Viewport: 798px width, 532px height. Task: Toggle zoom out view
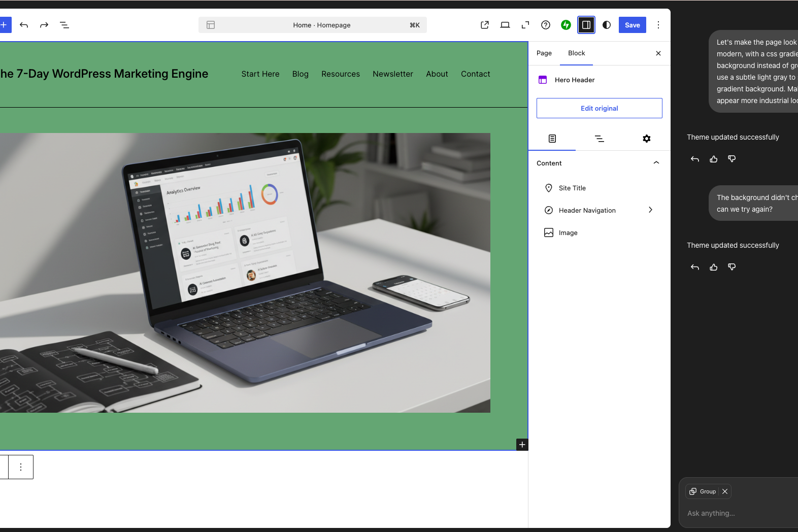(525, 25)
